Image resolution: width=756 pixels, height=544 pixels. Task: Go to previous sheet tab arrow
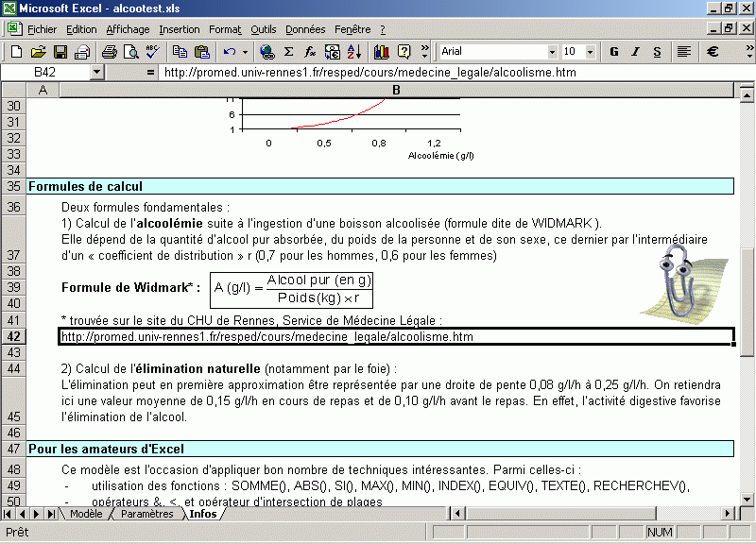[x=22, y=514]
